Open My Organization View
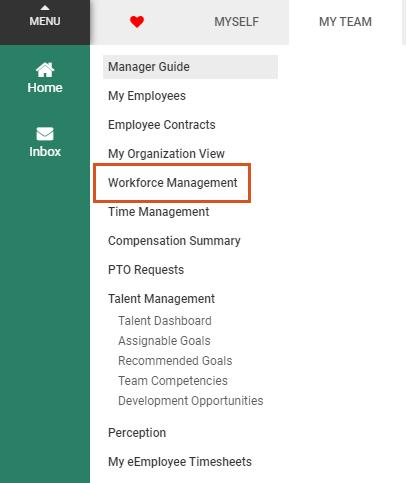This screenshot has height=483, width=406. pos(166,154)
